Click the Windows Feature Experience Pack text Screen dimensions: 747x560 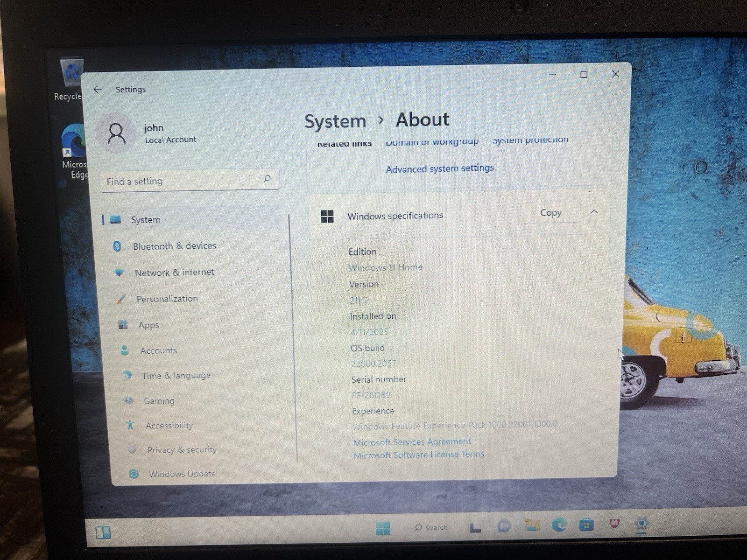(x=455, y=425)
